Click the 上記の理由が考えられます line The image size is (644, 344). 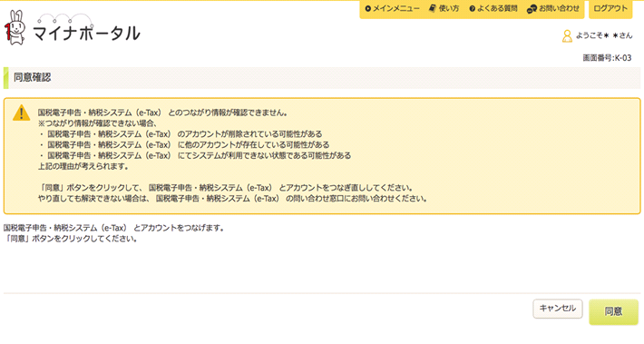point(83,166)
